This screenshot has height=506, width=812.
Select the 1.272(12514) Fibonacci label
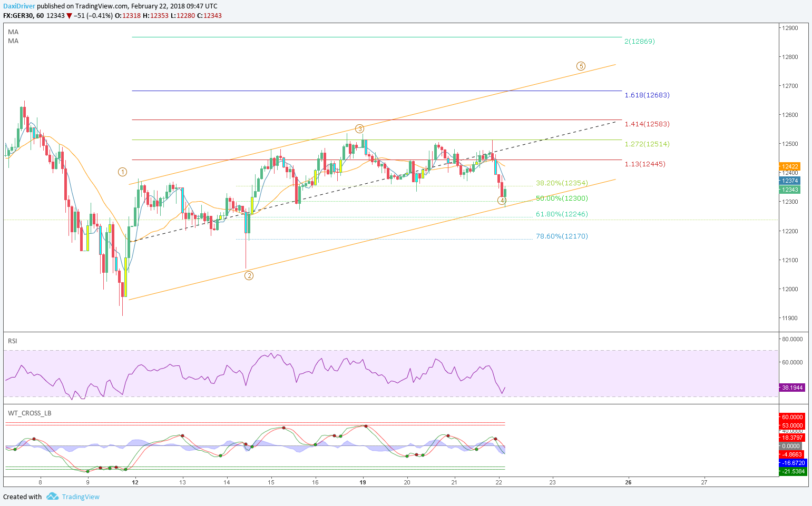(x=647, y=144)
